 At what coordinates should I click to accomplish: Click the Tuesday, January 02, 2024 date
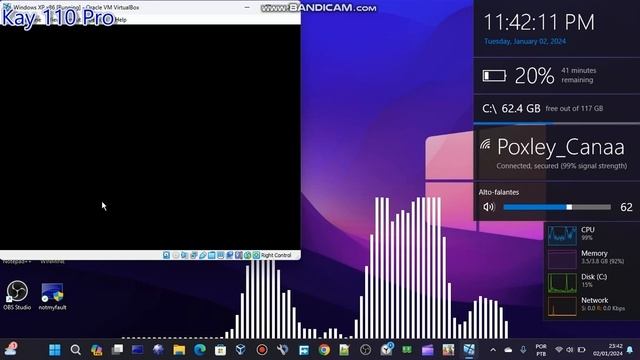(525, 41)
